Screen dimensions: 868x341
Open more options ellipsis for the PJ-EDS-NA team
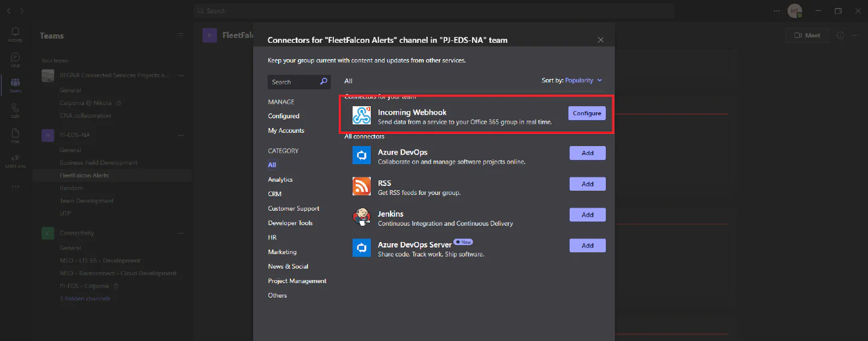pos(180,135)
